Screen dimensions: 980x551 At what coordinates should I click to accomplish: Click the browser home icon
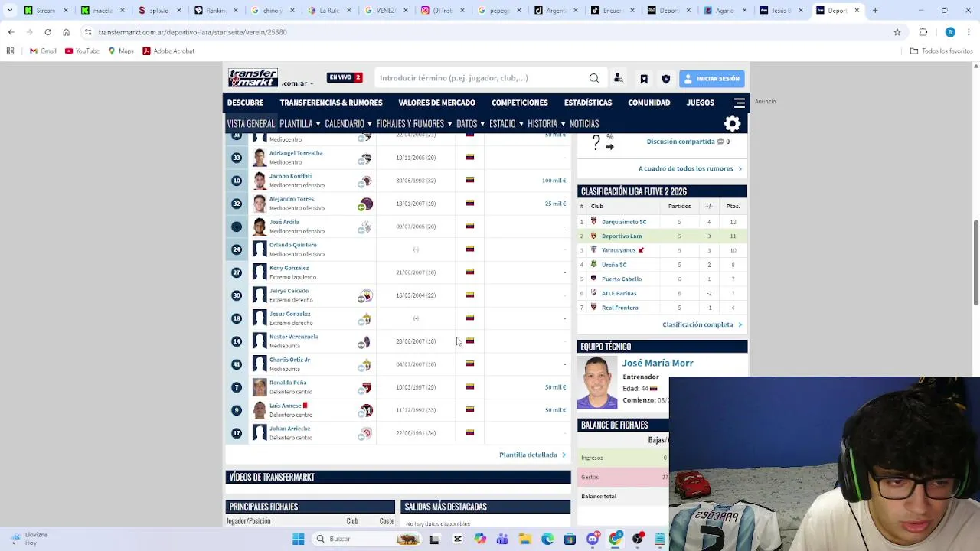(x=66, y=32)
